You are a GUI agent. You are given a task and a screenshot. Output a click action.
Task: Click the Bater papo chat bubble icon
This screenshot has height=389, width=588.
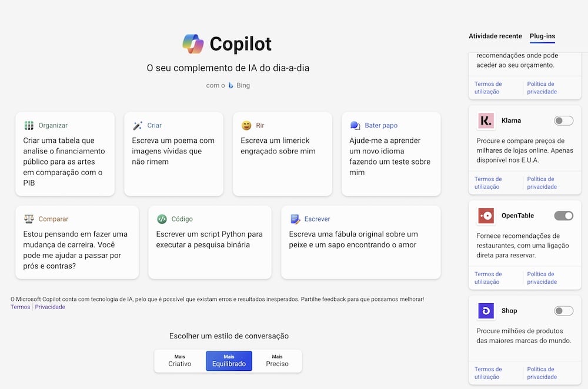pos(355,125)
